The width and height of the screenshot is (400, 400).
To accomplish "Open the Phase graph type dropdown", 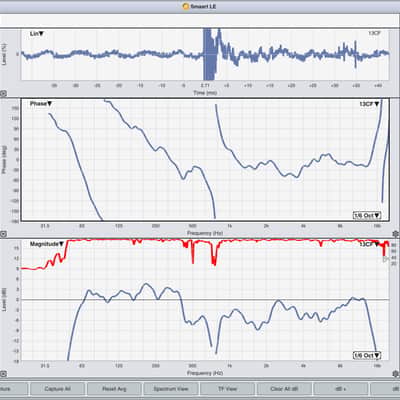I will click(x=41, y=104).
